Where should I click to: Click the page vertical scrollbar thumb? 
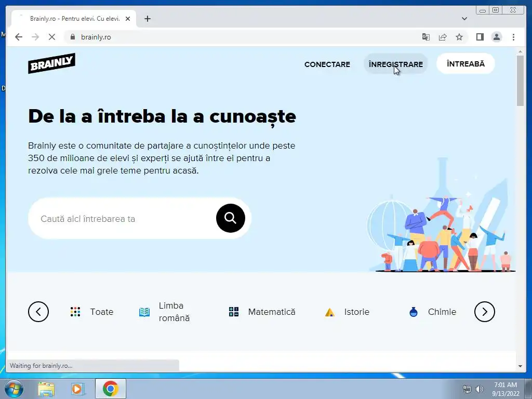click(520, 81)
